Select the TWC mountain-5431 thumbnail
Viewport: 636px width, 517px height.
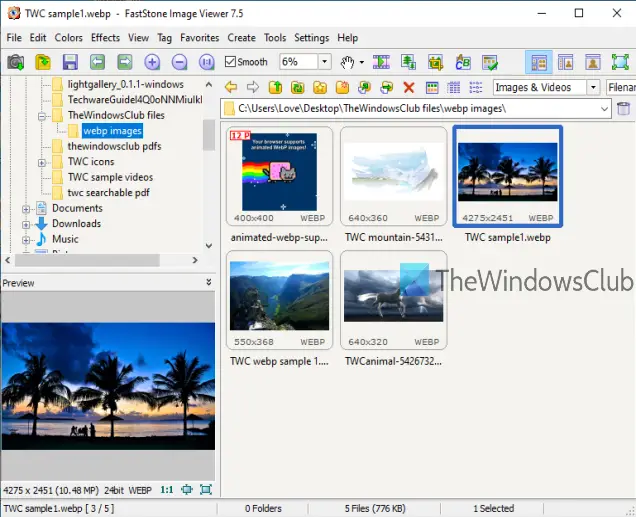(x=393, y=176)
